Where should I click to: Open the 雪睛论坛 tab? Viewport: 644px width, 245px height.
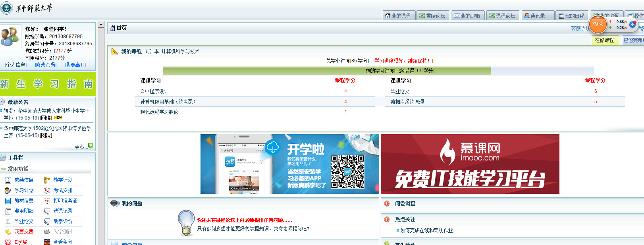click(433, 16)
